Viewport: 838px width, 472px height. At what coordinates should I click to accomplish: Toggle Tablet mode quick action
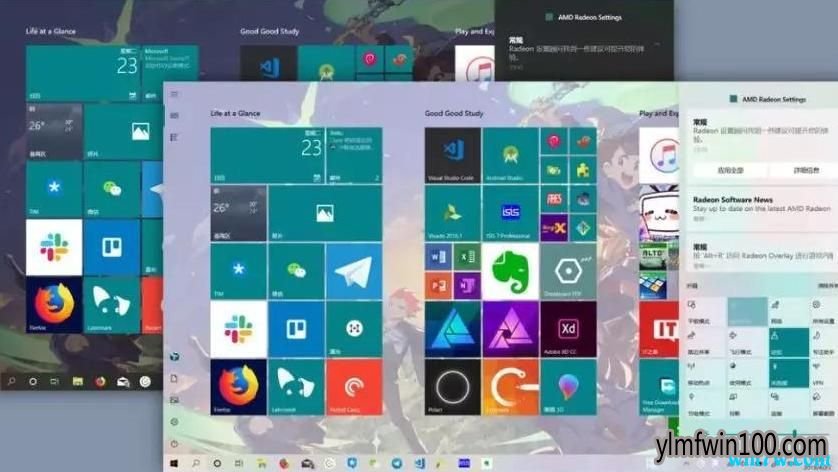click(x=705, y=312)
